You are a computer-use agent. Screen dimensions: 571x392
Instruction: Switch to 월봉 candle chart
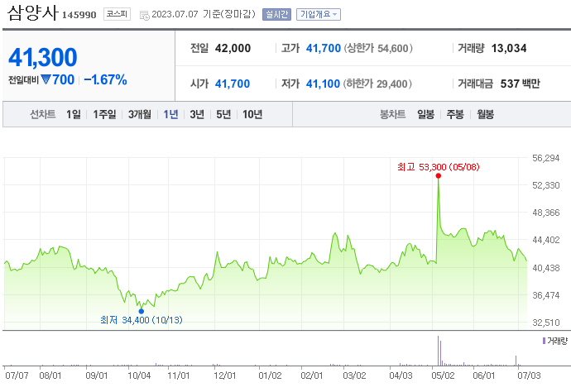[x=485, y=114]
